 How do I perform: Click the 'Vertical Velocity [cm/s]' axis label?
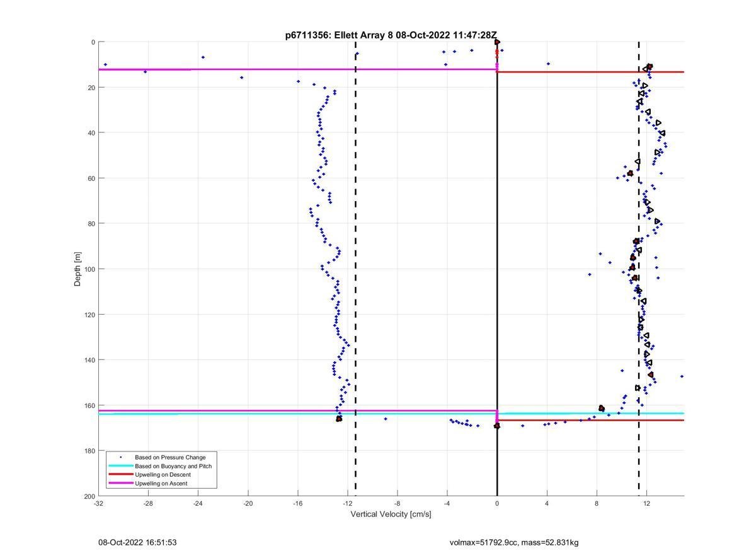click(x=391, y=514)
